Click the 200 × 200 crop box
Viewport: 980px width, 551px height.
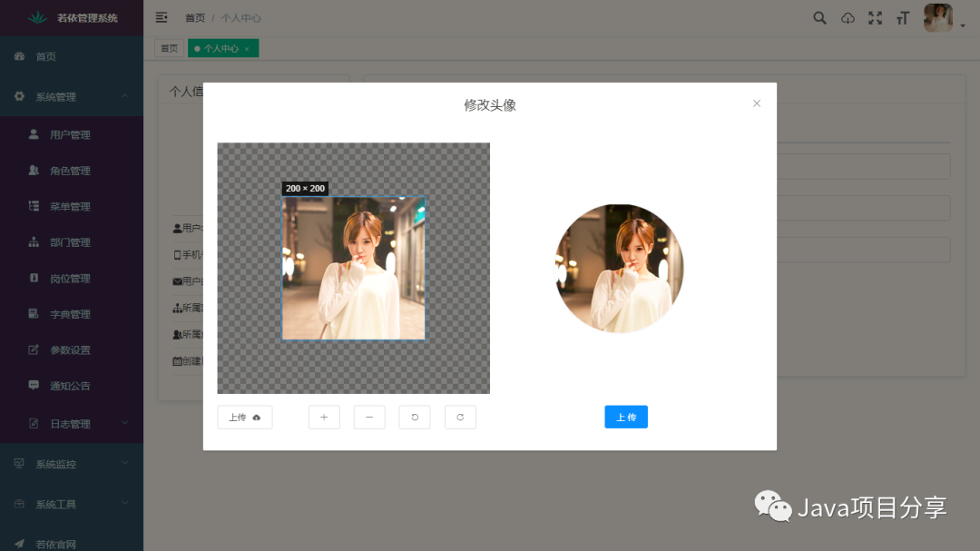[x=353, y=269]
